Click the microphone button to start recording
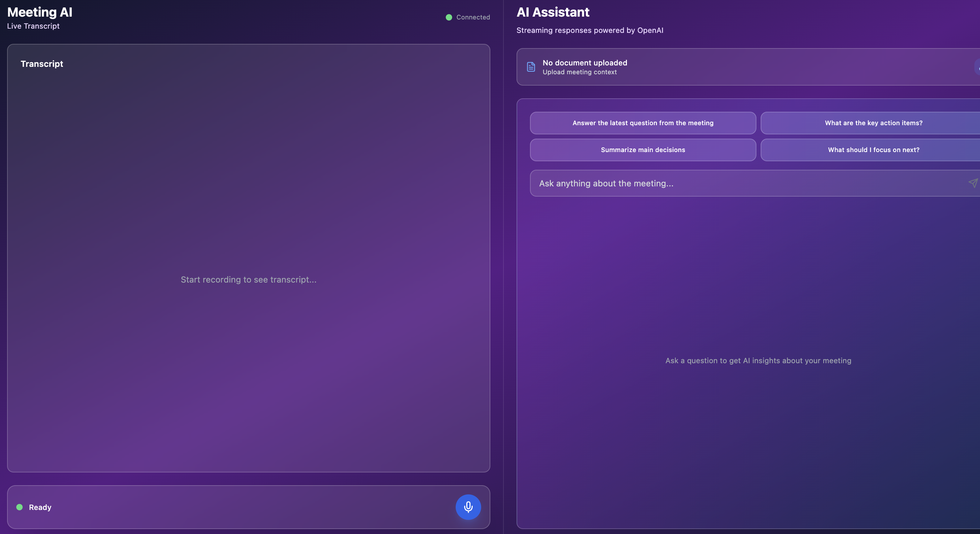 tap(468, 507)
